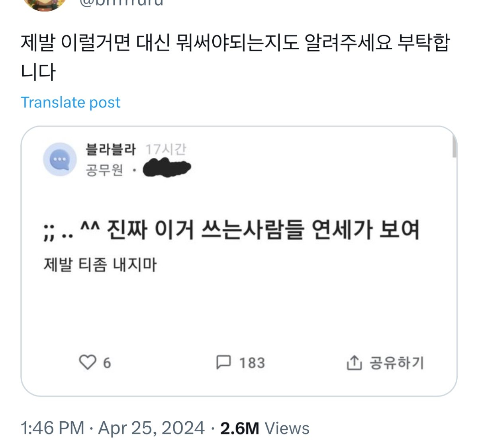Click the body text 제발 티좀 내지마

tap(100, 264)
